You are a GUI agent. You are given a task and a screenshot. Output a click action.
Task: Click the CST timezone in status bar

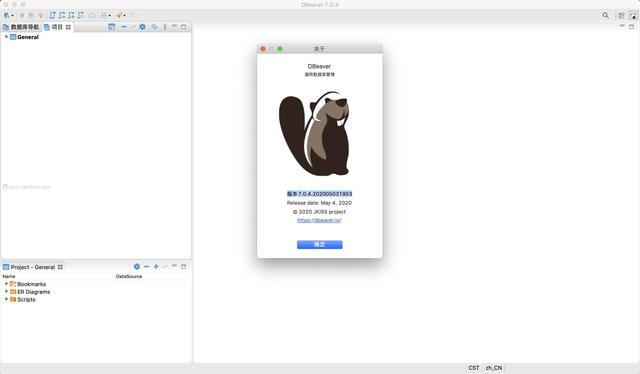[474, 368]
